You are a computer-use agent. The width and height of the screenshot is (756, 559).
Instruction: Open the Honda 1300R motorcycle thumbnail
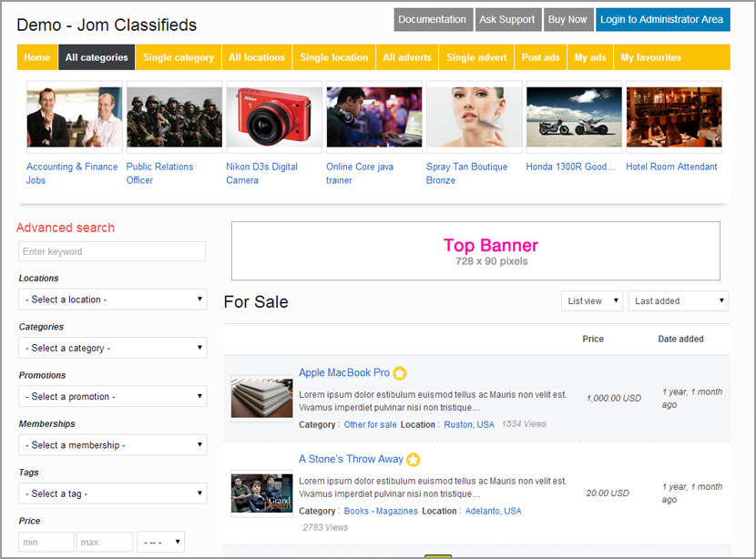(x=574, y=117)
